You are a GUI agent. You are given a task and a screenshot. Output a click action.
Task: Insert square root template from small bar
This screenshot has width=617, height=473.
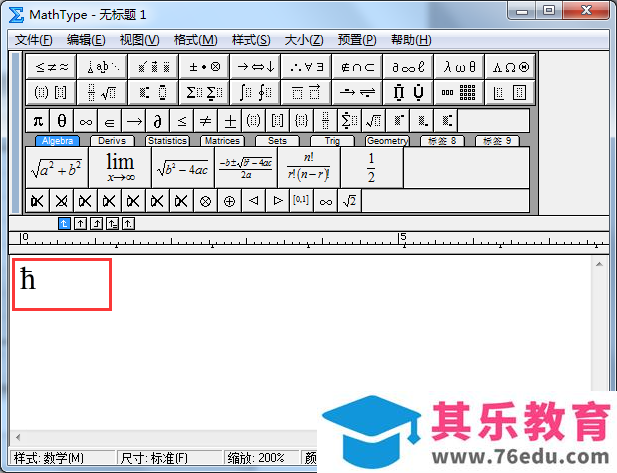point(374,121)
